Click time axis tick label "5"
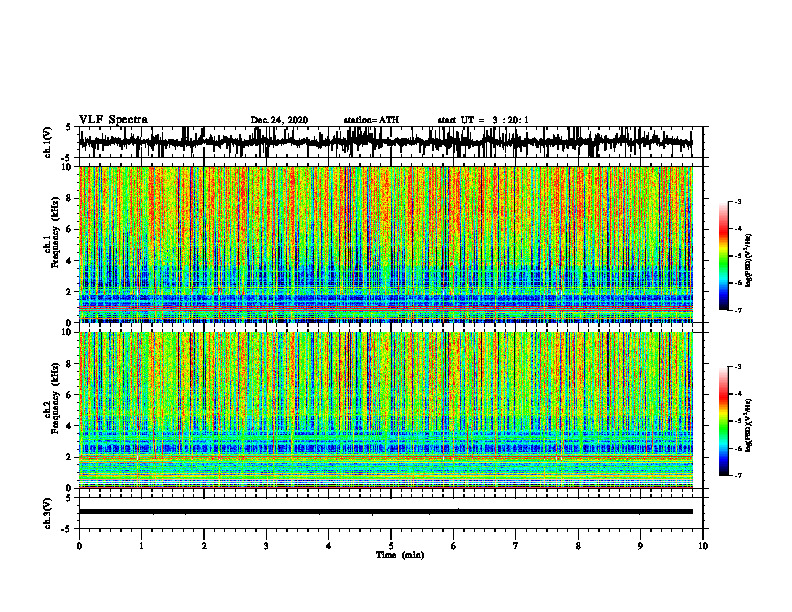Viewport: 792px width, 612px height. (391, 546)
